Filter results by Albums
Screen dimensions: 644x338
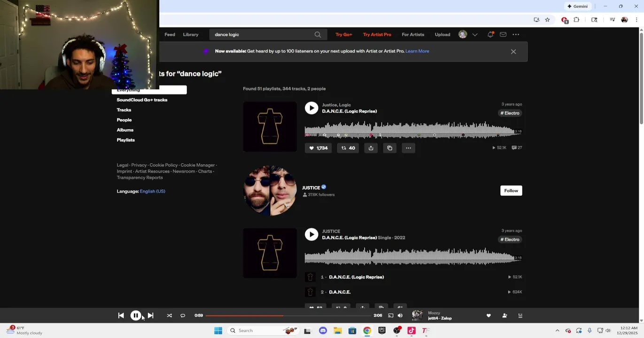point(125,130)
